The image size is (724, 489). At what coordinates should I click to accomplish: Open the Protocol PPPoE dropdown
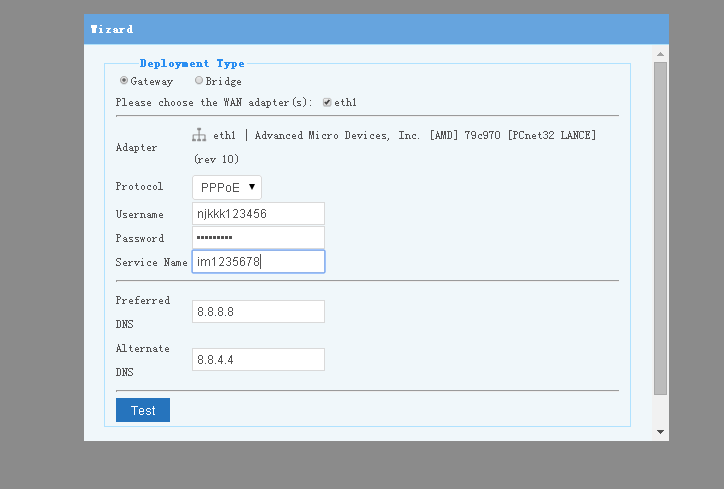[227, 187]
